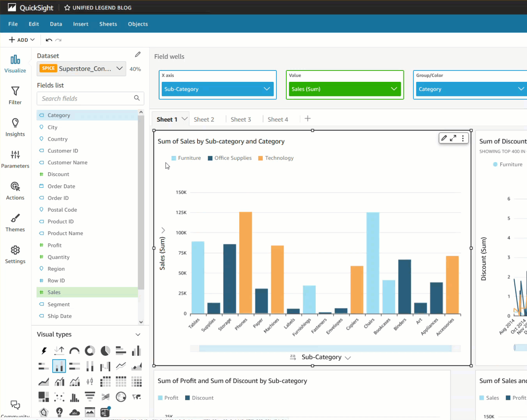
Task: Select the Box plot visual type
Action: tap(90, 381)
